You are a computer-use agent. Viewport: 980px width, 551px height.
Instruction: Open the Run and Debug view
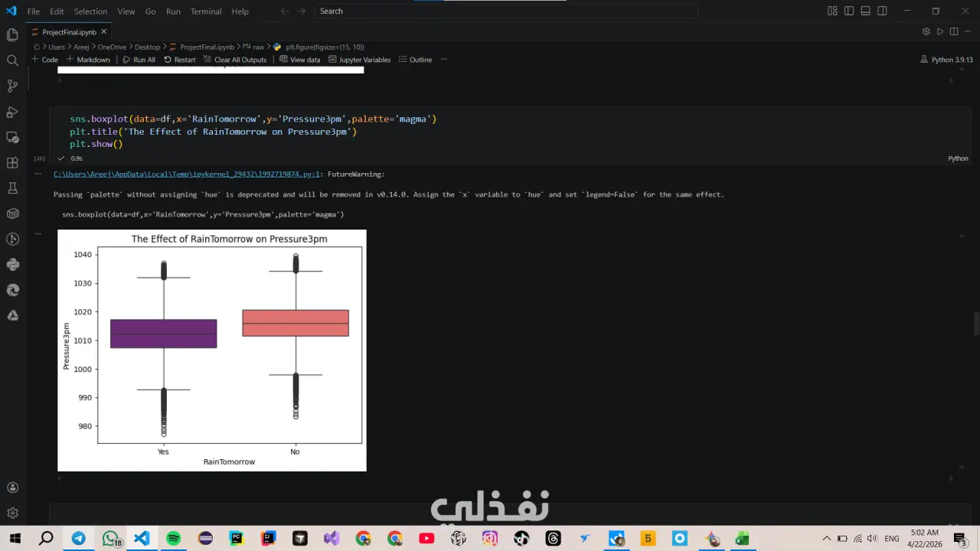point(12,112)
